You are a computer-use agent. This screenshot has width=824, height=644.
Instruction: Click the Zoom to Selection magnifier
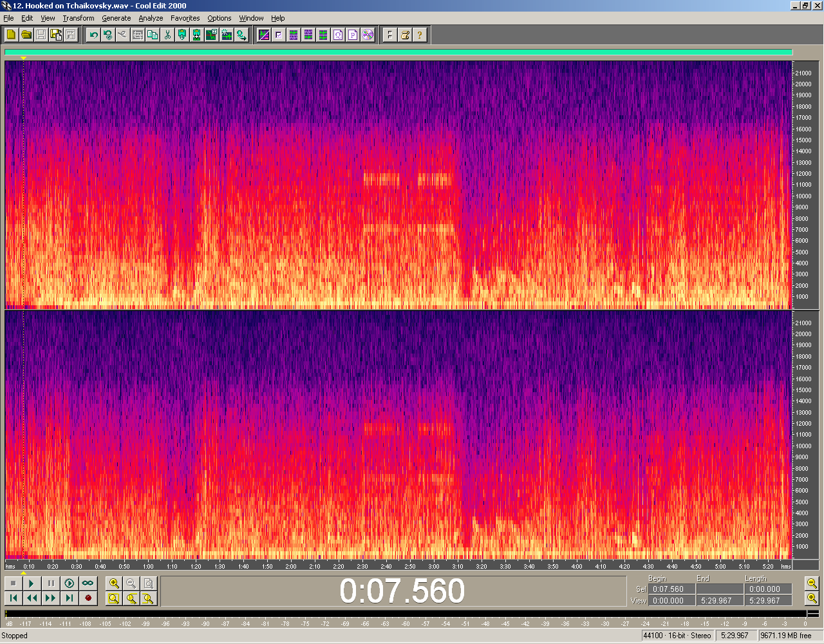coord(114,598)
